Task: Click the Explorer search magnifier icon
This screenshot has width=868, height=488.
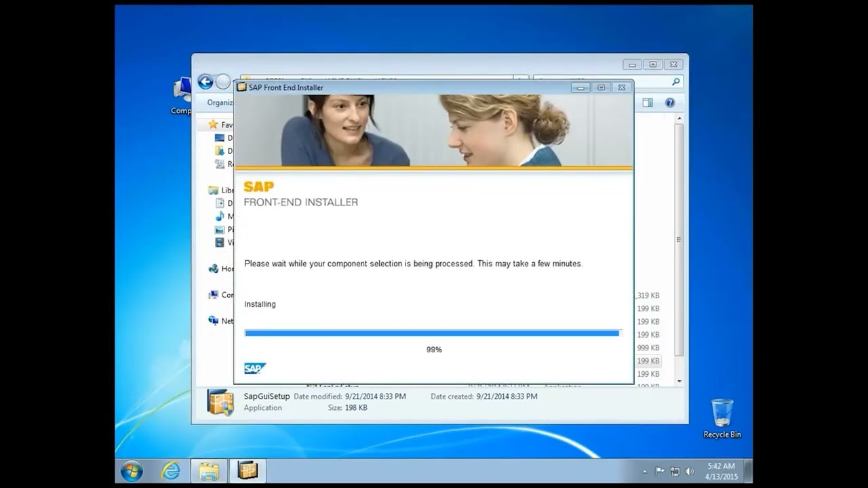Action: click(675, 82)
